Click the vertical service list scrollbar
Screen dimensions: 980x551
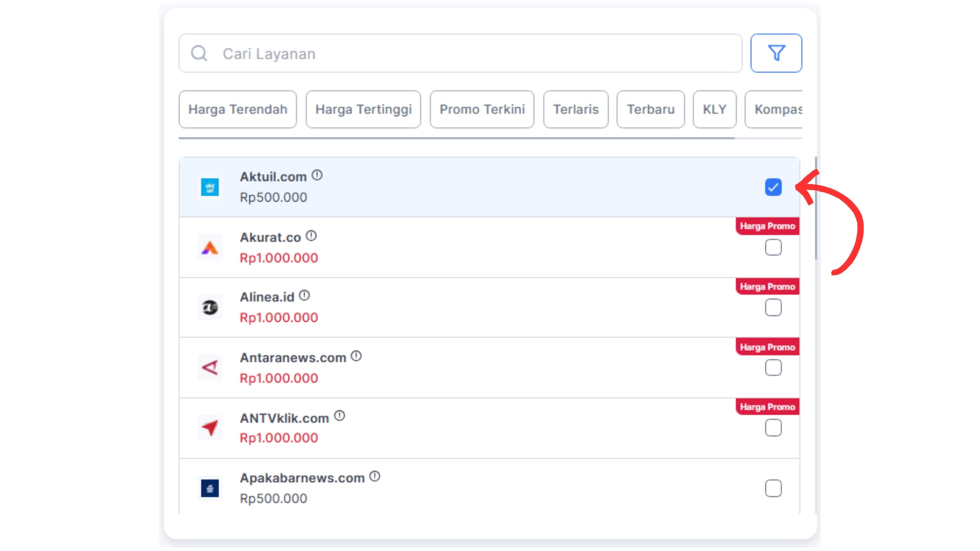[816, 208]
